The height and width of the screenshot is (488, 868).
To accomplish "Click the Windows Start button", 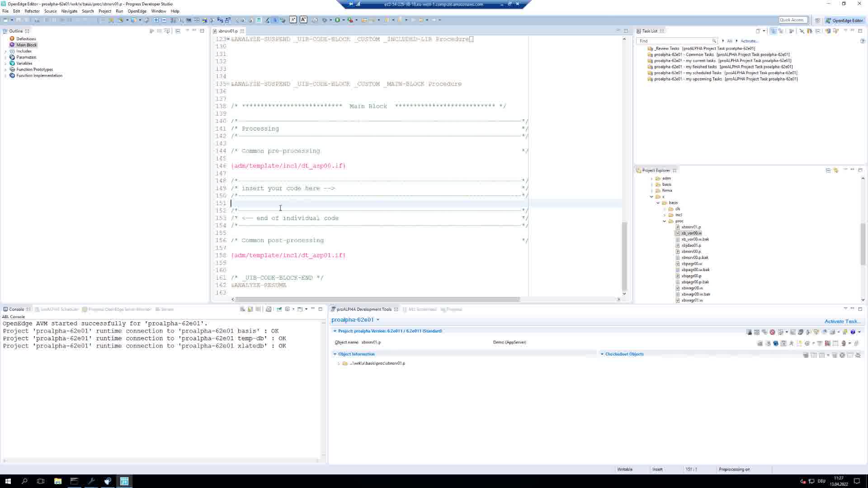I will click(x=8, y=481).
